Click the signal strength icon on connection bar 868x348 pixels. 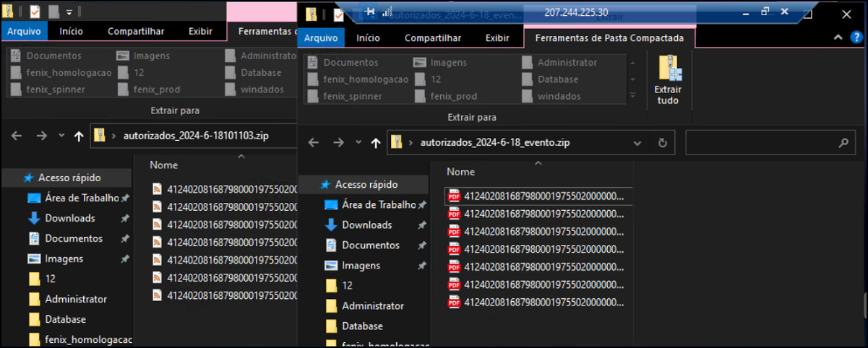tap(387, 12)
